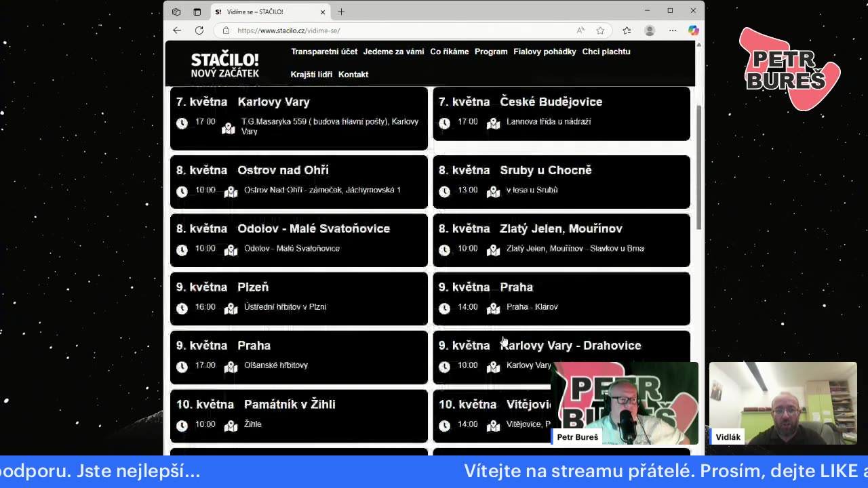Click map icon for Sruby u Chocně event
The width and height of the screenshot is (868, 488).
tap(494, 192)
